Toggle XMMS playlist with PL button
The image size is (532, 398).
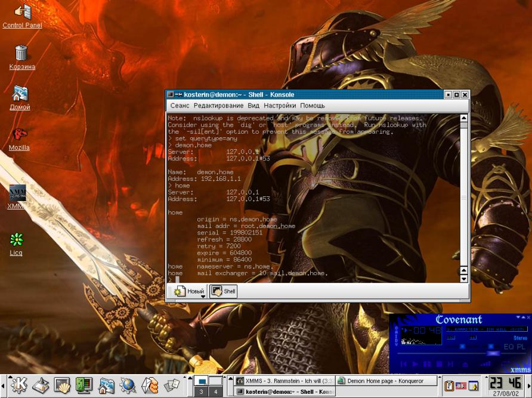tap(521, 347)
